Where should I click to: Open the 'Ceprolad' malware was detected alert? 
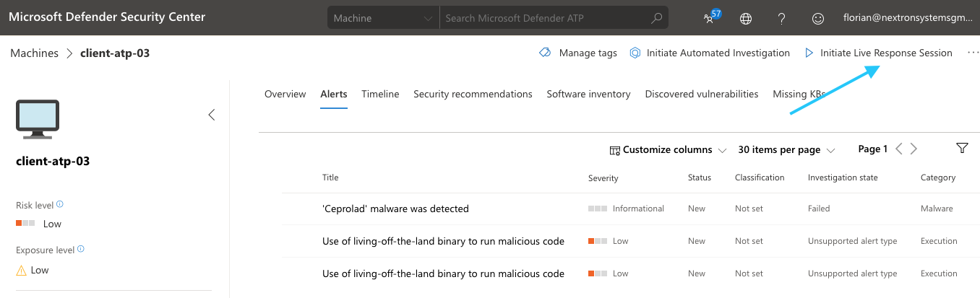coord(395,209)
